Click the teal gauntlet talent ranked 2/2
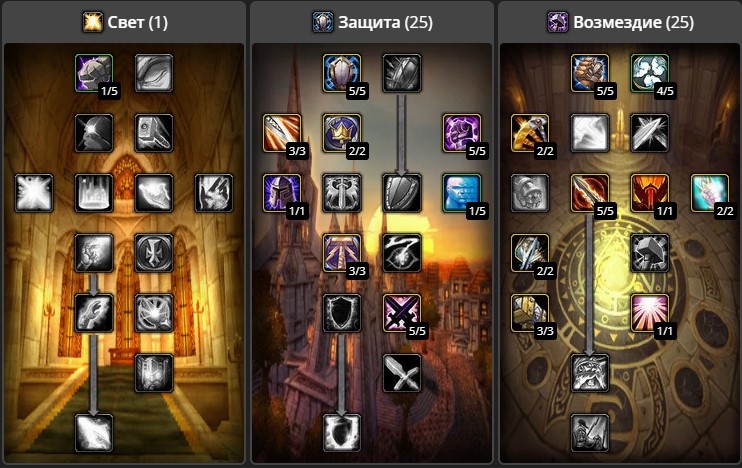The height and width of the screenshot is (468, 742). coord(710,193)
